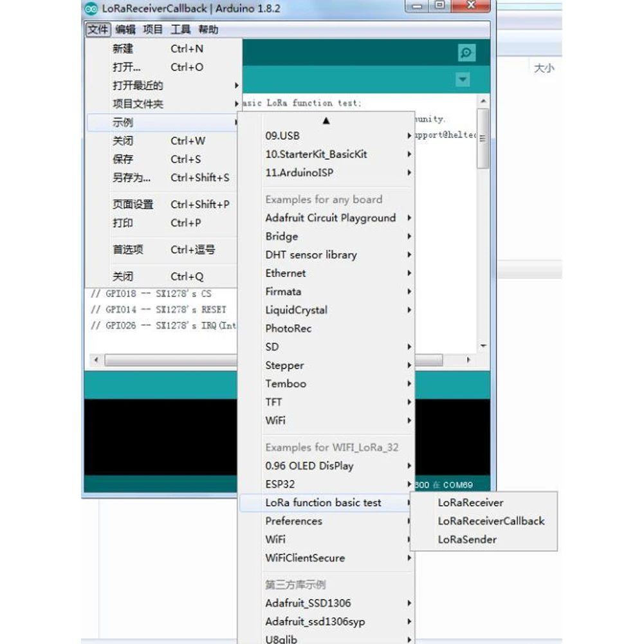
Task: Open 首选项 preferences
Action: pos(163,250)
